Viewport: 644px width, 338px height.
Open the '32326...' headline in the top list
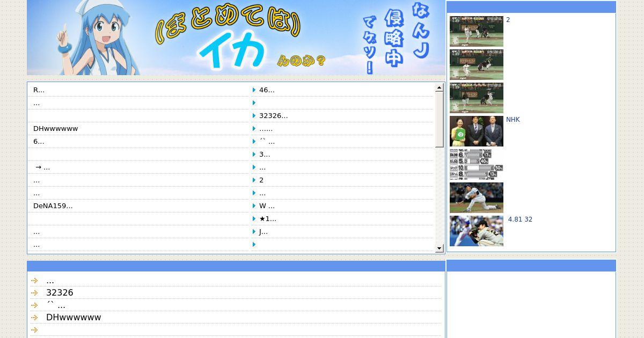[274, 116]
